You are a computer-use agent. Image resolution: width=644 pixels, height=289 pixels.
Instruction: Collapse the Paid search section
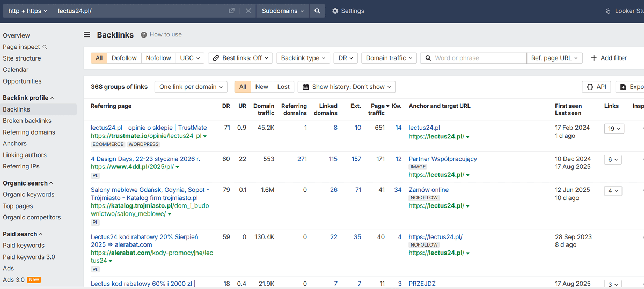click(23, 234)
